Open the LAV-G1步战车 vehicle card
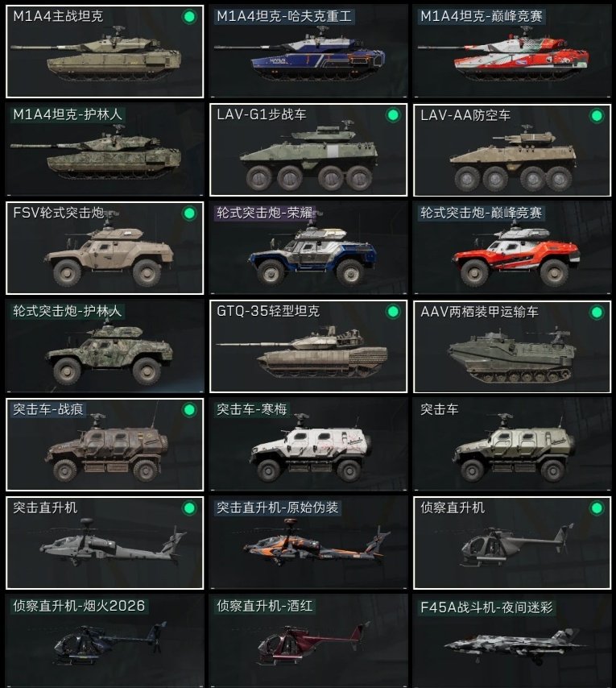 pyautogui.click(x=308, y=150)
